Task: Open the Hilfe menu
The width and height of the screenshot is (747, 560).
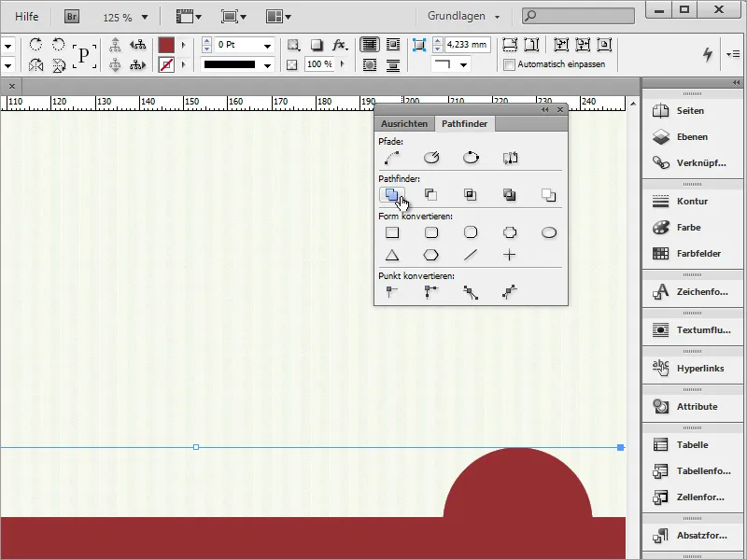Action: click(x=27, y=17)
